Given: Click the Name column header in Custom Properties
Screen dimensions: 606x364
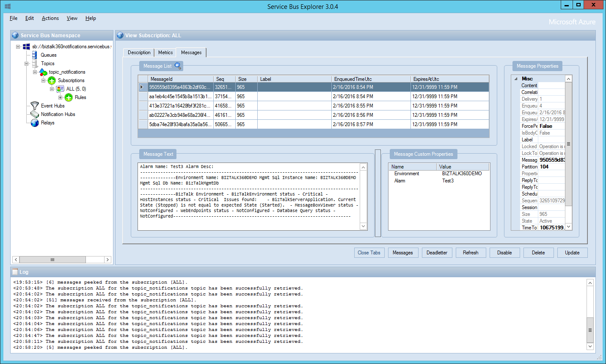Looking at the screenshot, I should (x=413, y=167).
